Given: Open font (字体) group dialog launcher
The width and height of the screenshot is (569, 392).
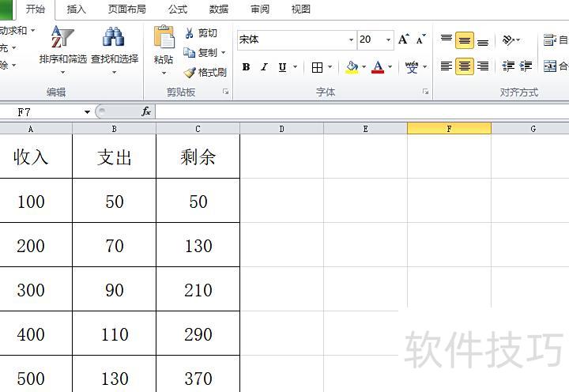Looking at the screenshot, I should click(425, 92).
